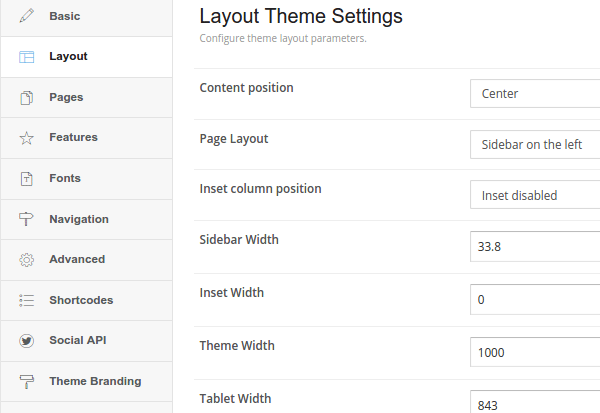This screenshot has height=413, width=600.
Task: Focus the Sidebar Width field
Action: [535, 246]
